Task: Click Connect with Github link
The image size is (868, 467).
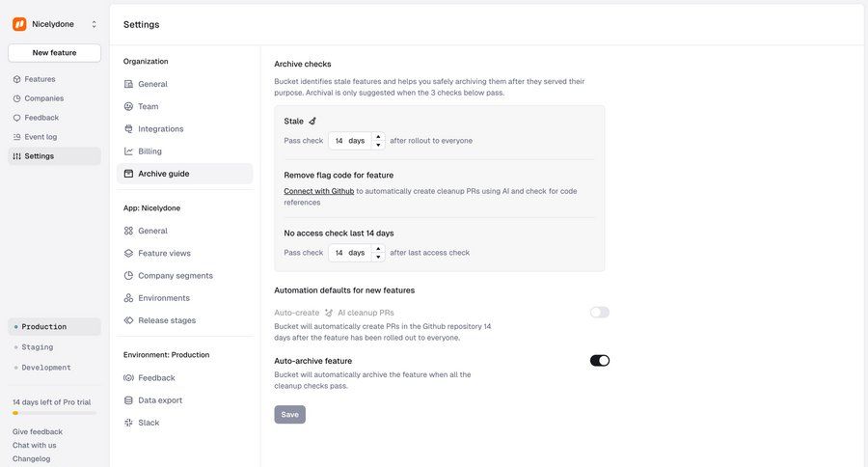Action: click(318, 191)
